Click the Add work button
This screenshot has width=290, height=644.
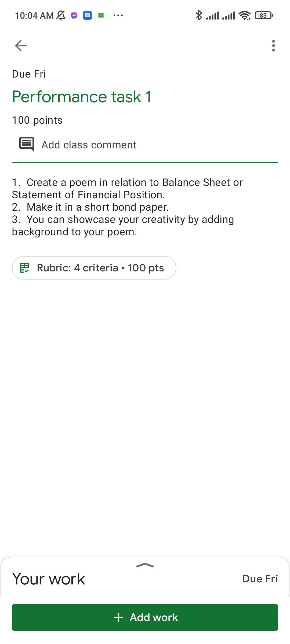tap(145, 617)
